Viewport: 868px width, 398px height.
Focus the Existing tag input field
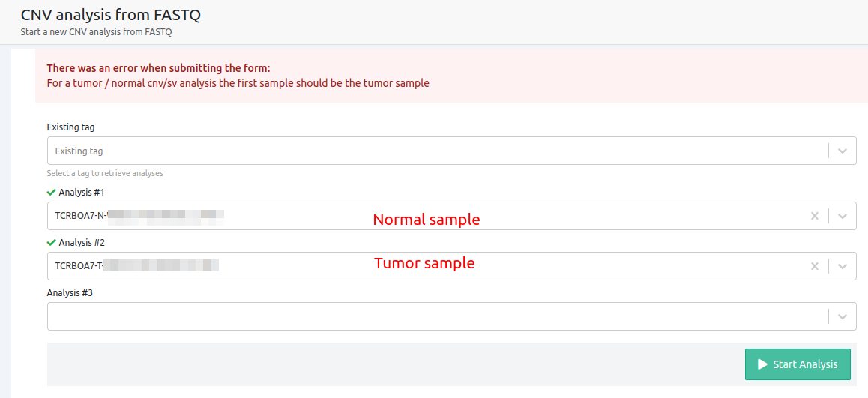coord(435,151)
